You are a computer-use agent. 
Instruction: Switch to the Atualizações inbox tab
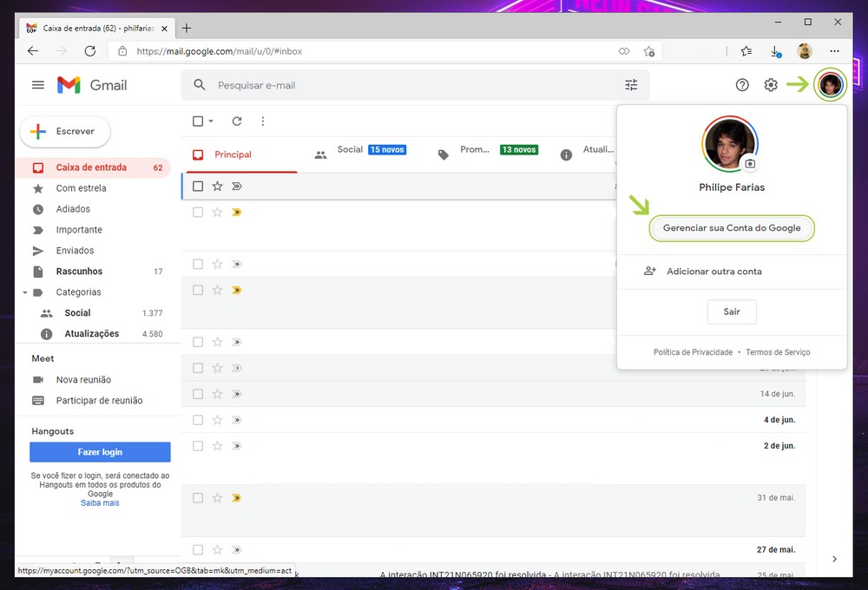point(587,154)
